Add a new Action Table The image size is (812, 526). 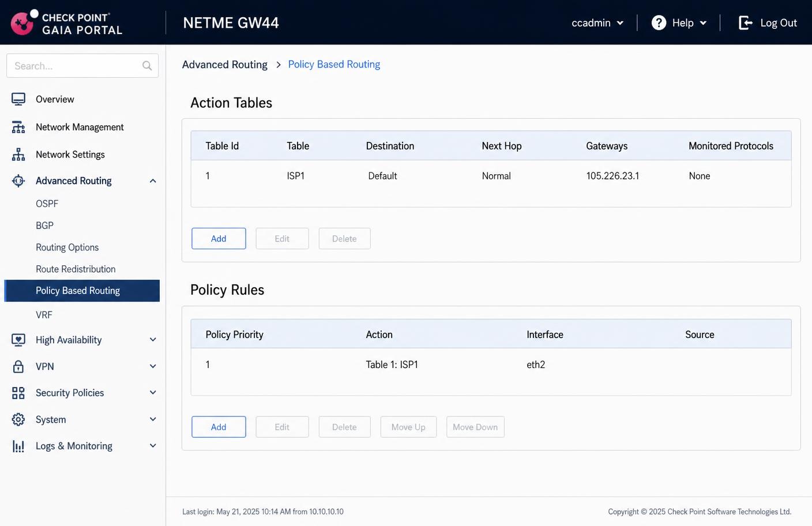pos(219,239)
